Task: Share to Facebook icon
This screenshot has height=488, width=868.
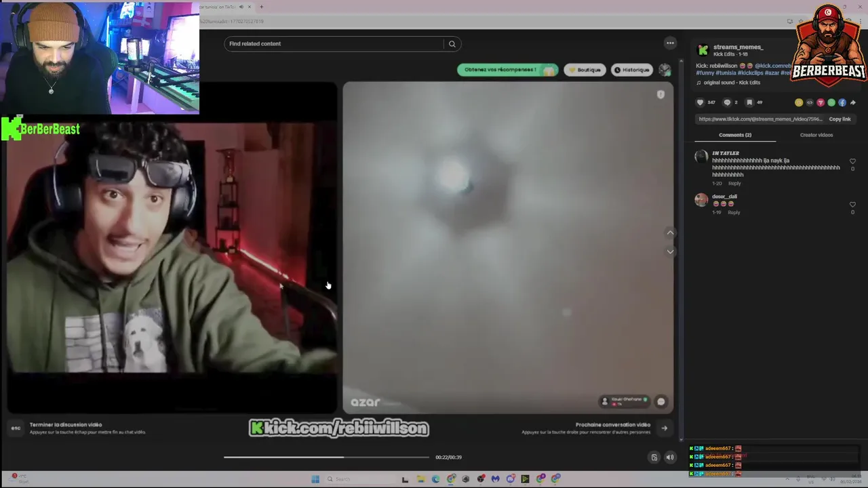Action: coord(842,102)
